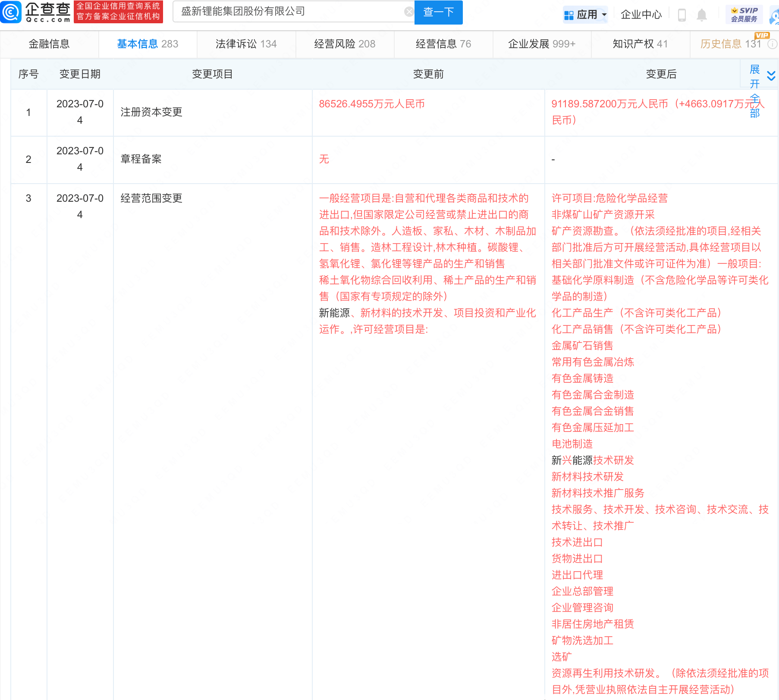The height and width of the screenshot is (700, 779).
Task: Click the customer service icon at top right
Action: click(774, 15)
